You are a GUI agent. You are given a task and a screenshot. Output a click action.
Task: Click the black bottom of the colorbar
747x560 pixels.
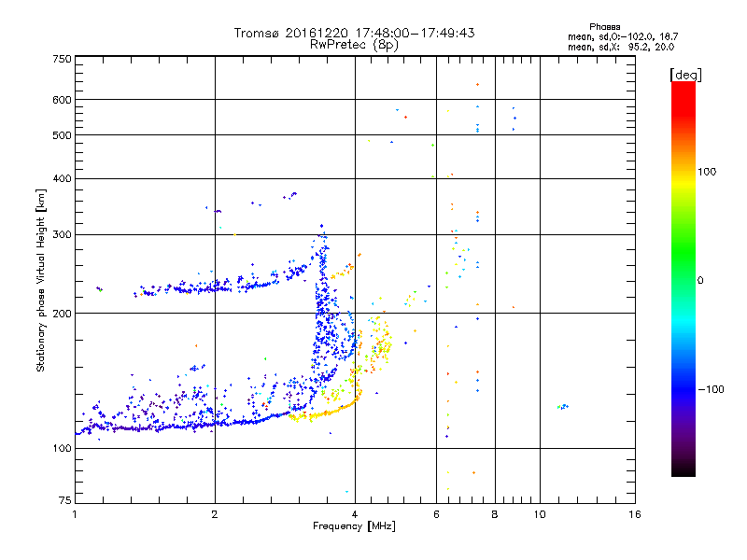pyautogui.click(x=683, y=471)
